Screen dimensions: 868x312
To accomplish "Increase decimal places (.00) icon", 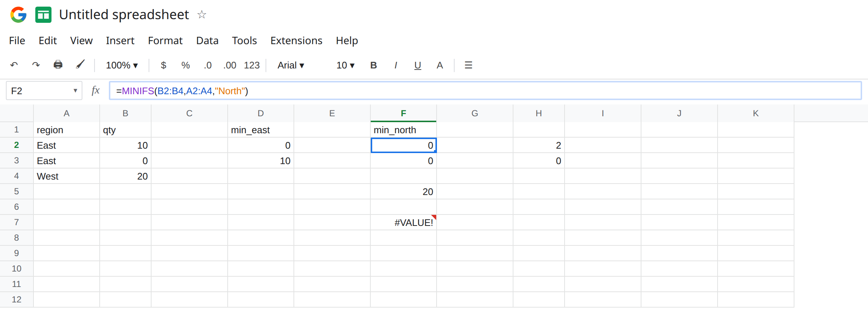I will click(x=230, y=65).
